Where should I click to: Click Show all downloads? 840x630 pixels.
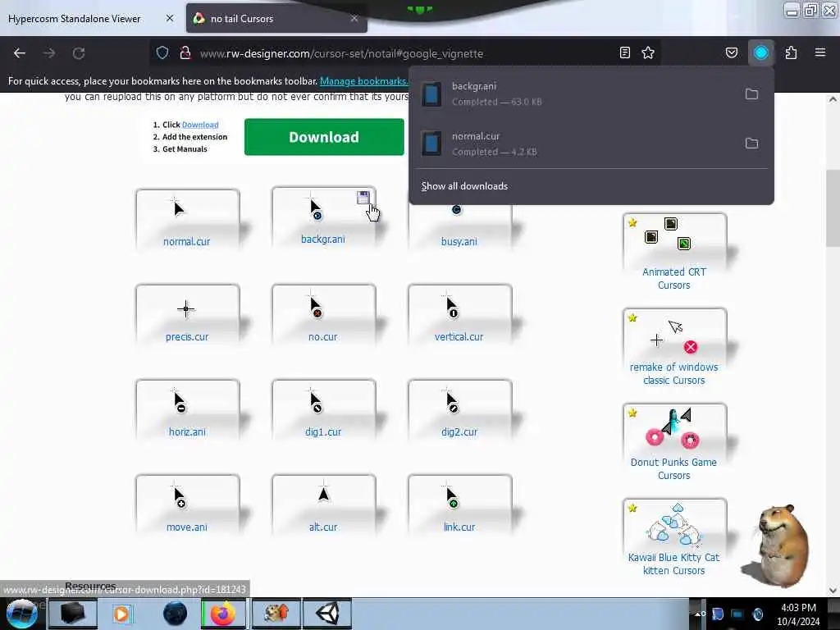pos(464,186)
